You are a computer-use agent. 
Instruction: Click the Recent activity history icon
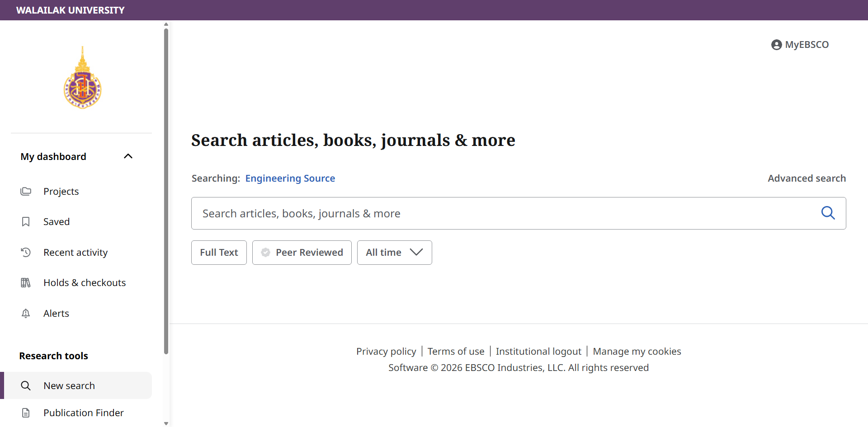click(x=26, y=252)
